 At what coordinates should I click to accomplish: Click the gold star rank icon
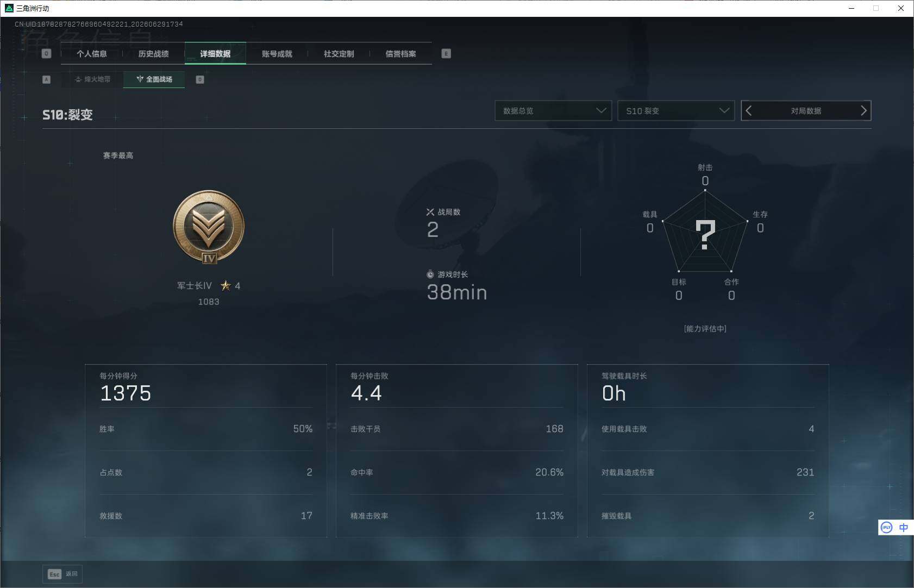pyautogui.click(x=226, y=285)
